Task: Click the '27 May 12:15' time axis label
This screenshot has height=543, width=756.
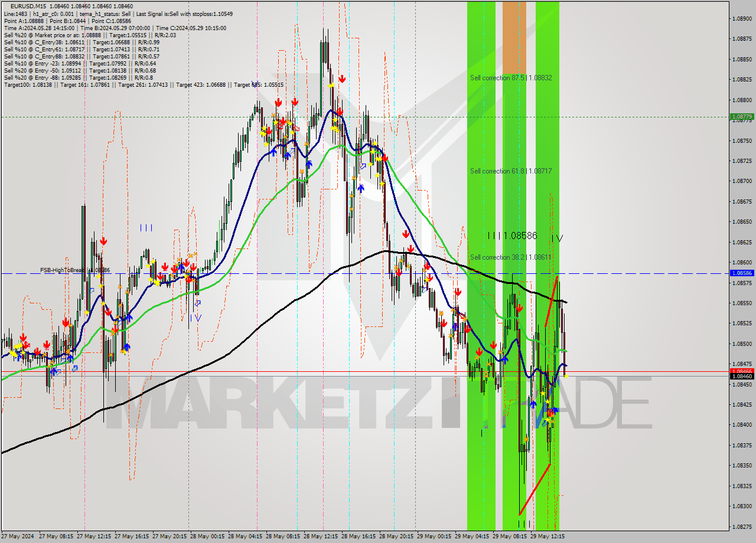Action: tap(94, 537)
